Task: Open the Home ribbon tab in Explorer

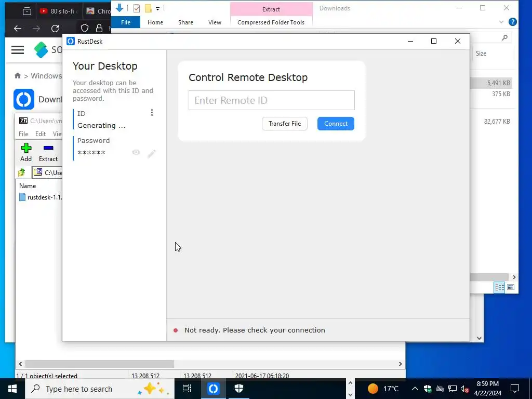Action: 155,22
